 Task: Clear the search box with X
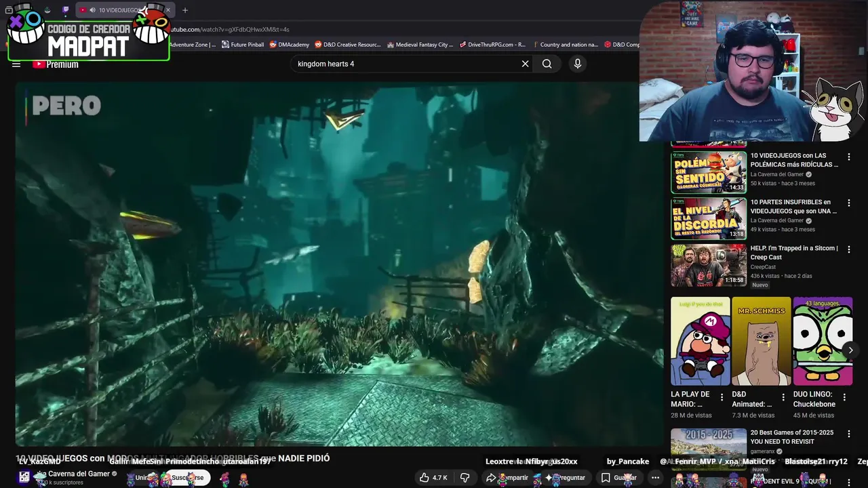click(x=525, y=64)
